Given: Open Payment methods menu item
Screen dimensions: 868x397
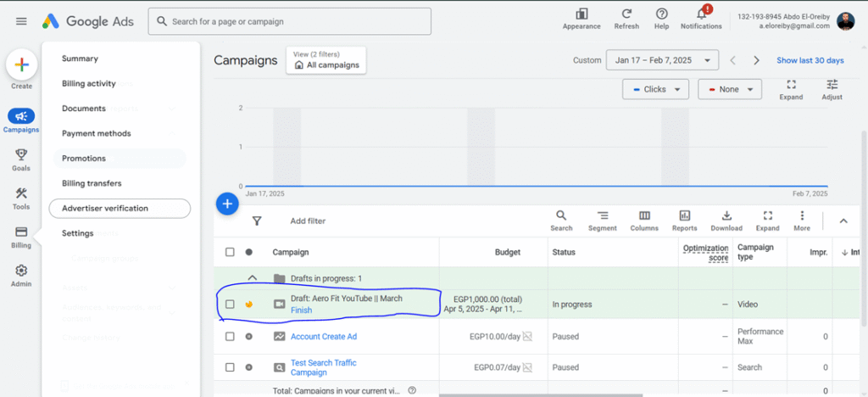Looking at the screenshot, I should (97, 133).
